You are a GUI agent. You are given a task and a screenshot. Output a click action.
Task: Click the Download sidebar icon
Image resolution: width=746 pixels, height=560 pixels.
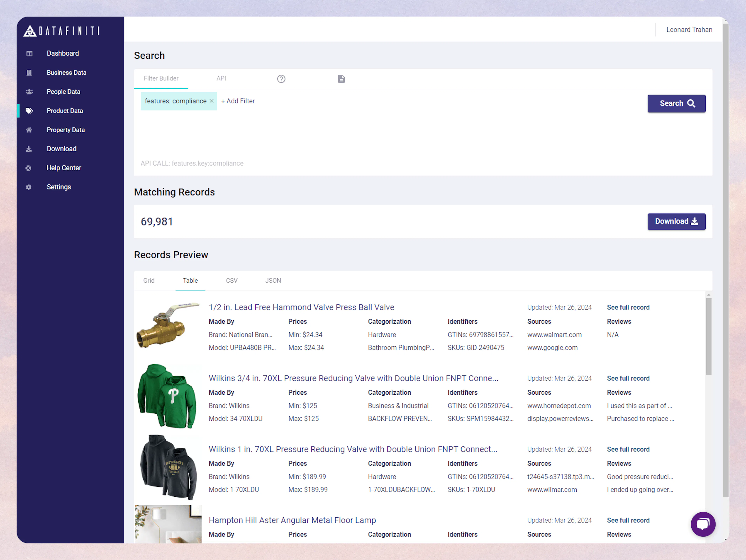29,149
